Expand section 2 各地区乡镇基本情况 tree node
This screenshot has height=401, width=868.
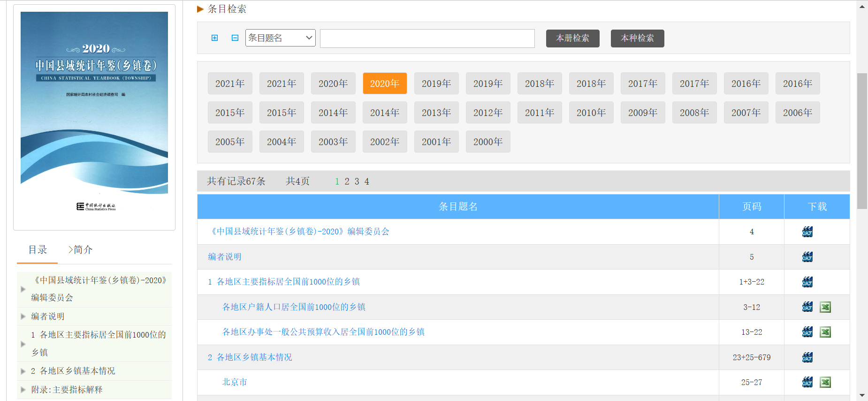(23, 371)
